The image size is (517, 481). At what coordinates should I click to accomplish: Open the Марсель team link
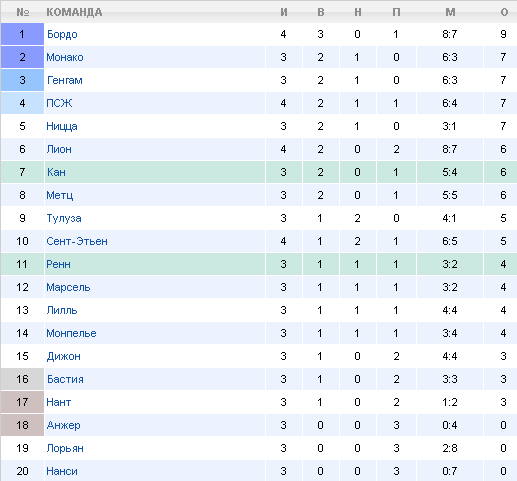click(x=68, y=287)
